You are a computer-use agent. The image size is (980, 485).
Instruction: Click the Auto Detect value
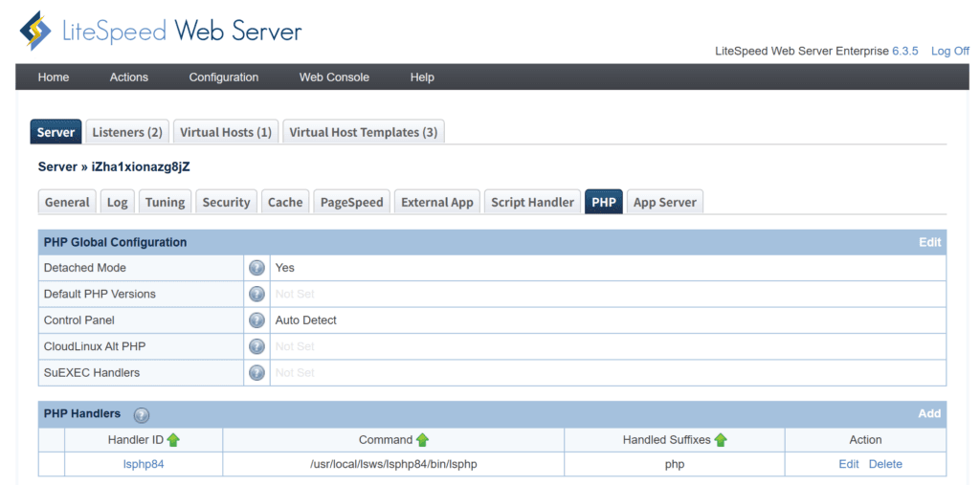(x=305, y=320)
